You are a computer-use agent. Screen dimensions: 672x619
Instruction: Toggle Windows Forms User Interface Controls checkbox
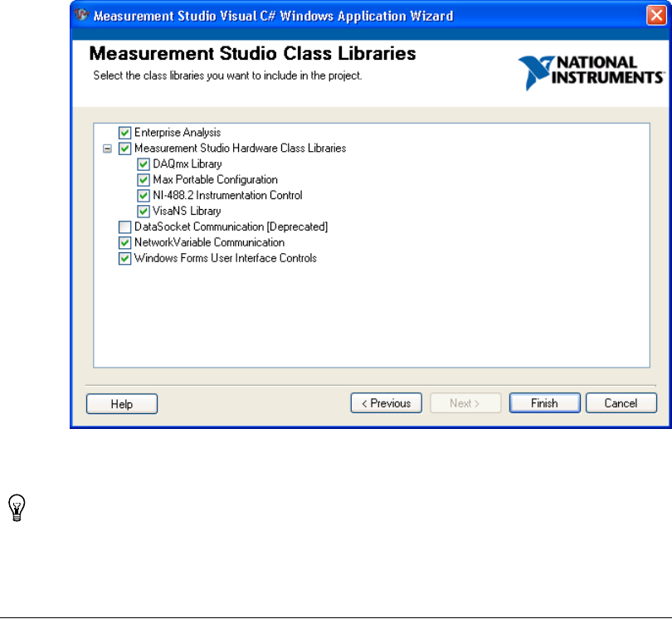coord(124,259)
